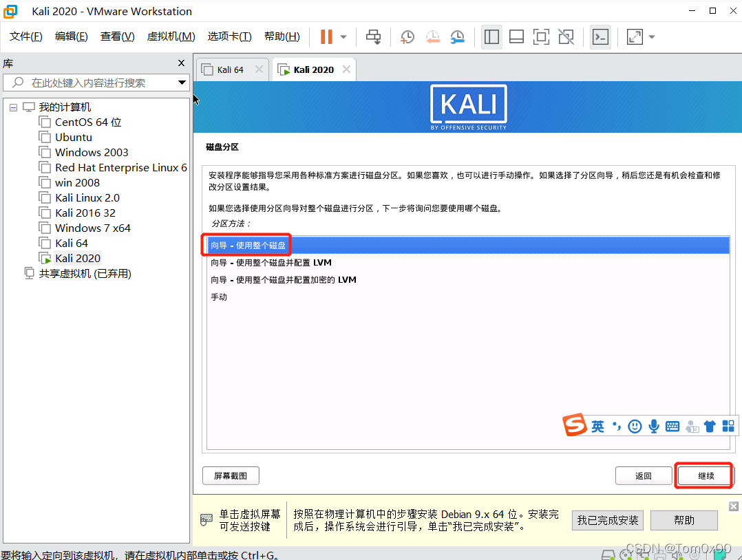Select 向导 - 使用整个磁盘 partition method

468,246
